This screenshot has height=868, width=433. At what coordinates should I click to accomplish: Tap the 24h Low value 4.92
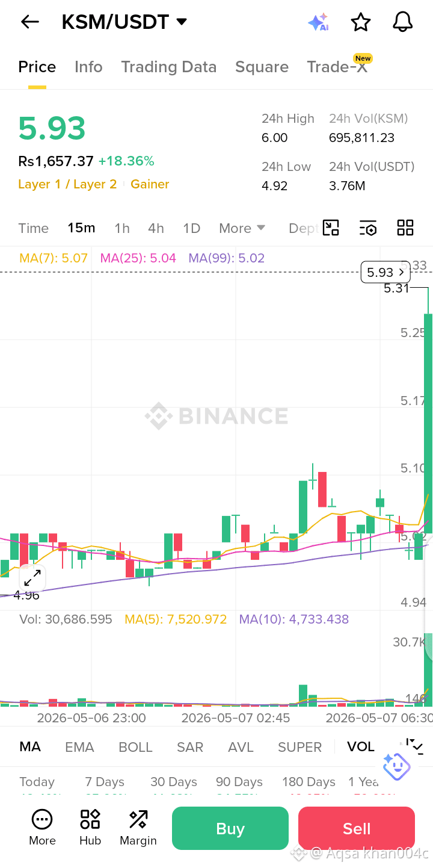click(x=275, y=186)
